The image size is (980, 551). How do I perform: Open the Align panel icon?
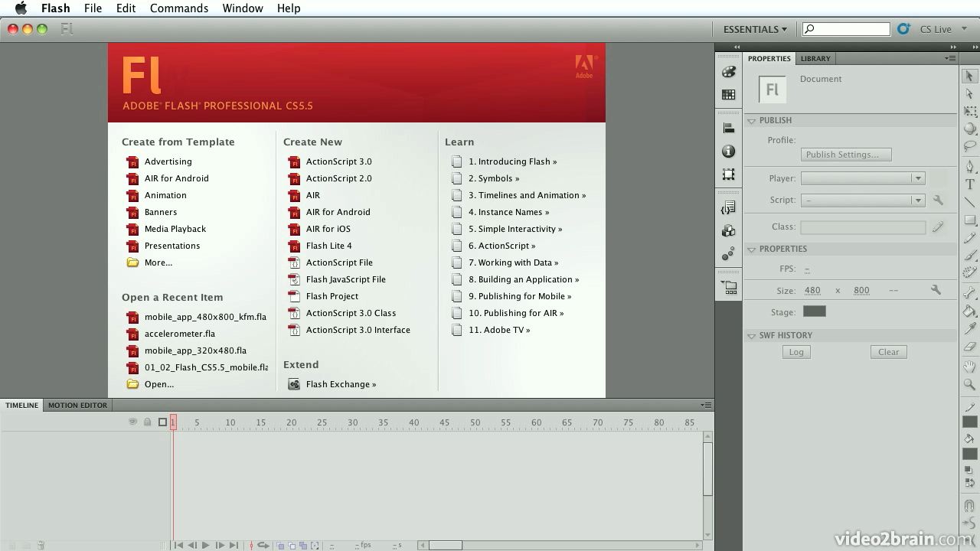point(728,129)
